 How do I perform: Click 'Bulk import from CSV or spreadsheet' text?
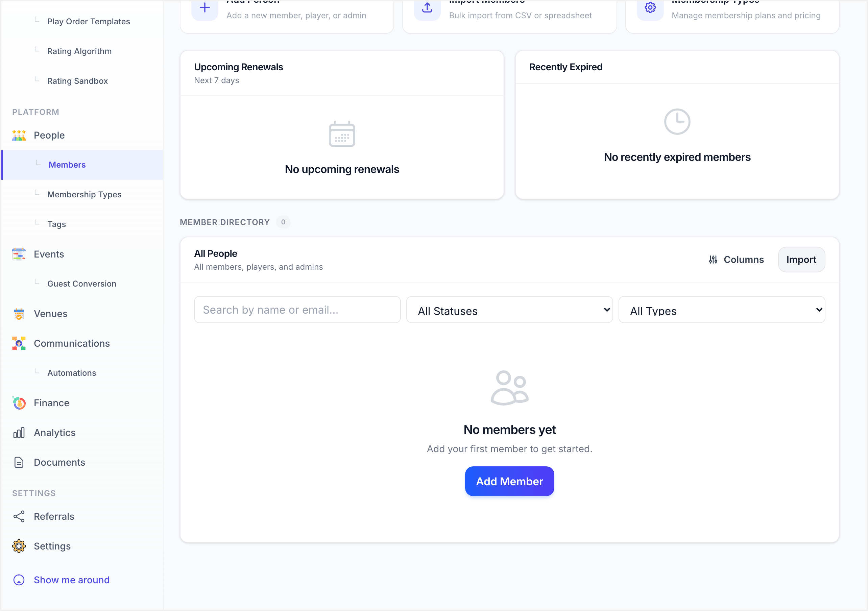(520, 16)
